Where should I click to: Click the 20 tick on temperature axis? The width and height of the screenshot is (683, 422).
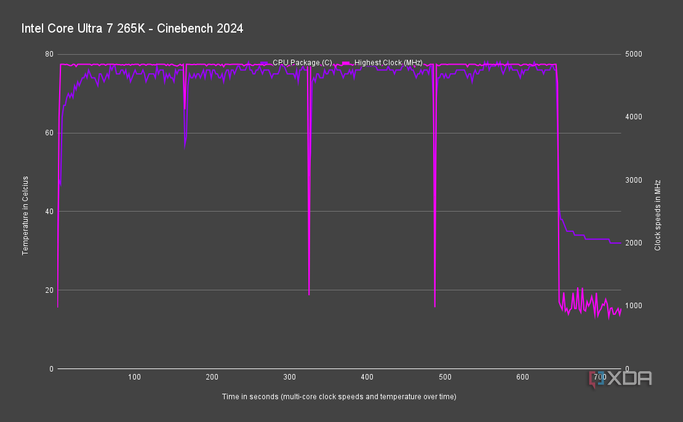(49, 290)
